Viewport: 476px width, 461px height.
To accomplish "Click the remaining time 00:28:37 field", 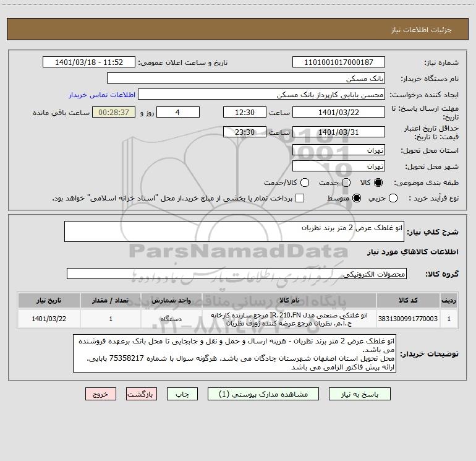I will click(x=114, y=112).
